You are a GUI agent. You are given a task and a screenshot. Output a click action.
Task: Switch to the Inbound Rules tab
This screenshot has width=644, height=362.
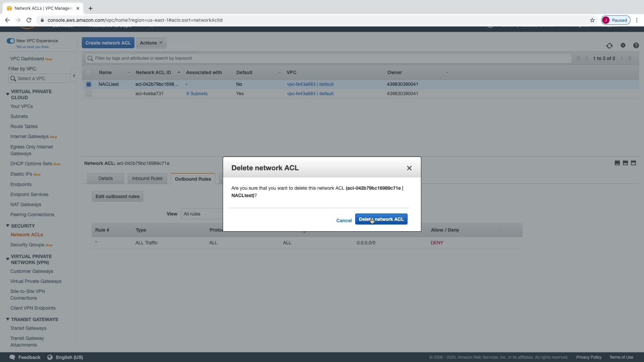point(147,179)
